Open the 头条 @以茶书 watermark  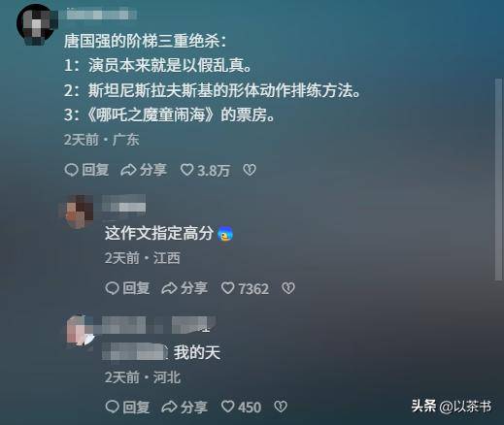click(452, 407)
